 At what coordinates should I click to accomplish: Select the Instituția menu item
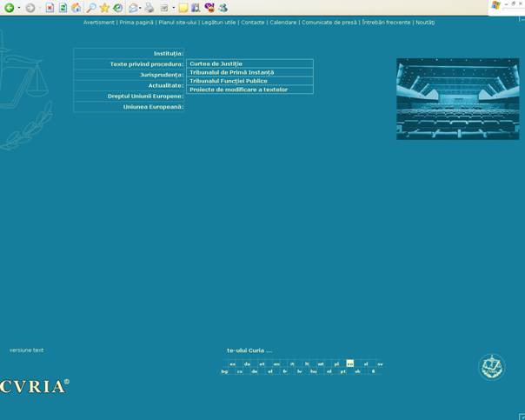(x=129, y=54)
